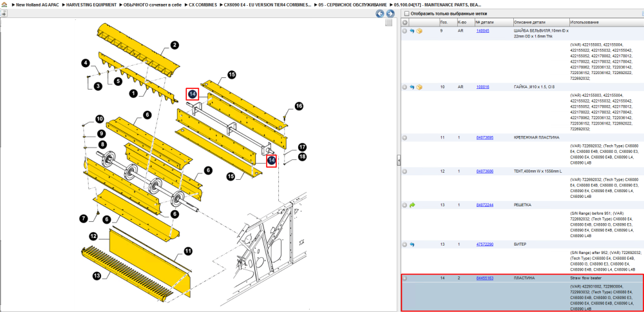This screenshot has height=312, width=644.
Task: Click the panel pin icon above diagram
Action: [x=4, y=13]
